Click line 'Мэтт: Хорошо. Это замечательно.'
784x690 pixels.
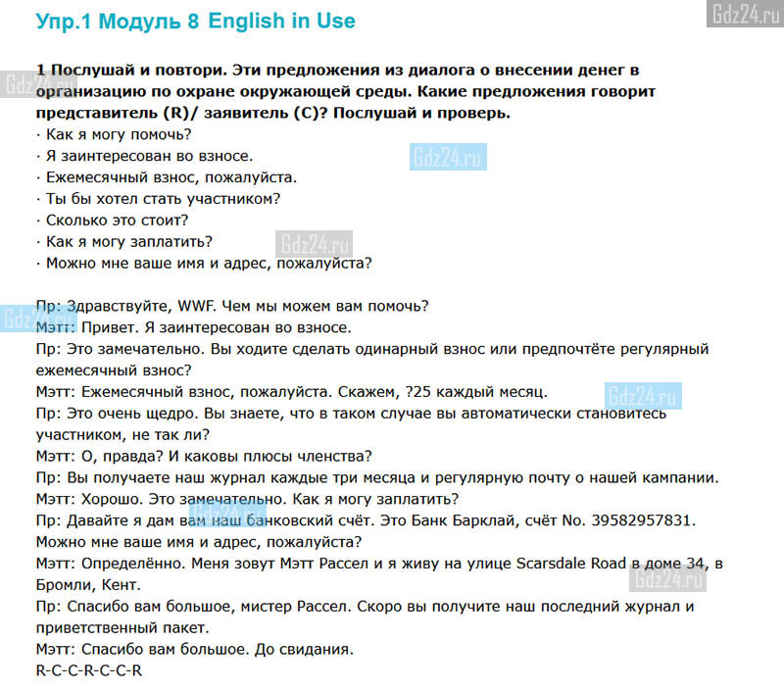[x=248, y=500]
